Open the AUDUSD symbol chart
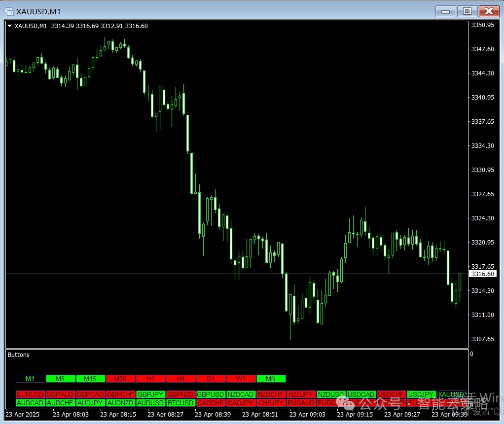This screenshot has width=504, height=424. click(x=151, y=403)
